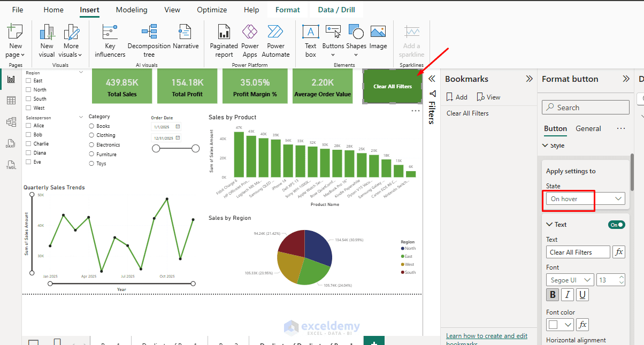Add a Power Apps visual
This screenshot has width=644, height=345.
click(x=250, y=41)
